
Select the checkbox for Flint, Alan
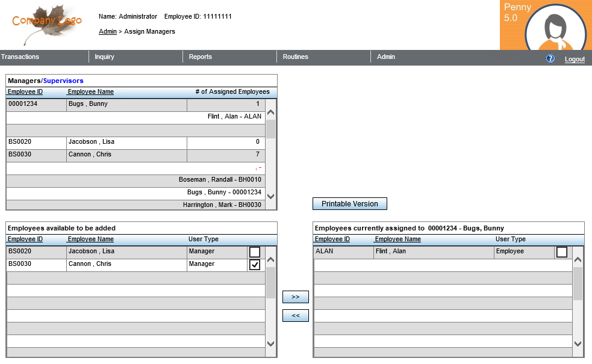[562, 252]
